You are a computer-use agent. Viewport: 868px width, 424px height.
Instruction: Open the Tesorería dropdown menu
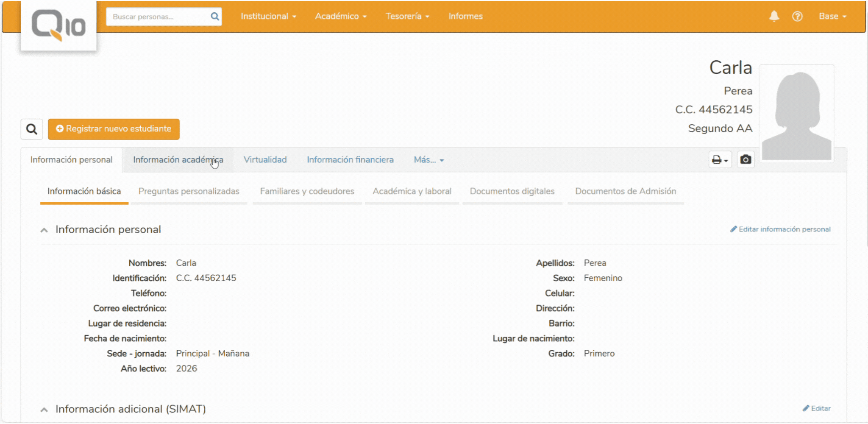click(407, 17)
